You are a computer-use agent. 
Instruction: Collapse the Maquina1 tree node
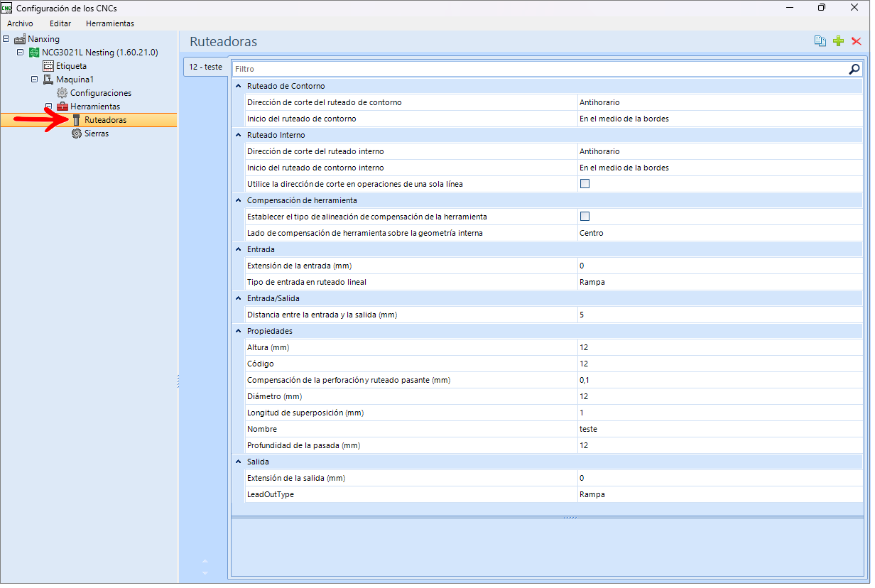[35, 80]
